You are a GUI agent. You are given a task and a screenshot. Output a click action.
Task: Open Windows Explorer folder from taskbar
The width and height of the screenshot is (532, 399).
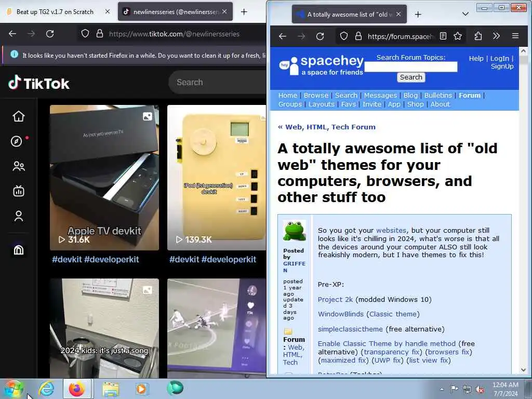(x=111, y=389)
